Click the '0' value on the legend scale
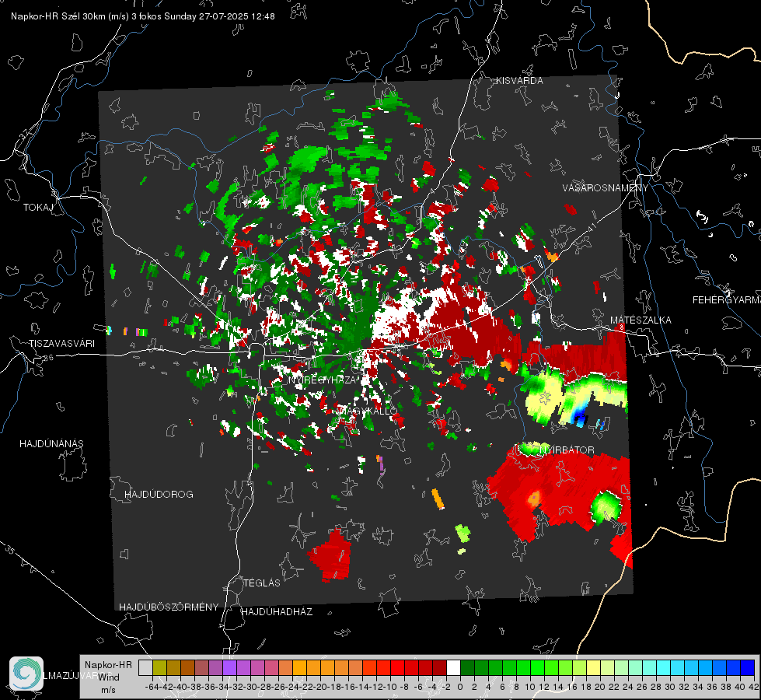 (460, 687)
